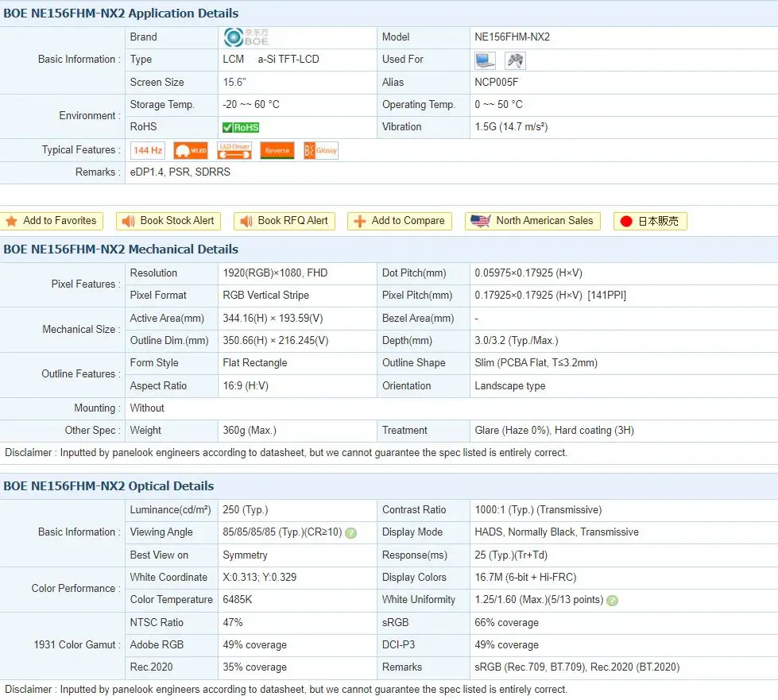Click the BOE brand logo
Viewport: 778px width, 700px height.
point(246,37)
